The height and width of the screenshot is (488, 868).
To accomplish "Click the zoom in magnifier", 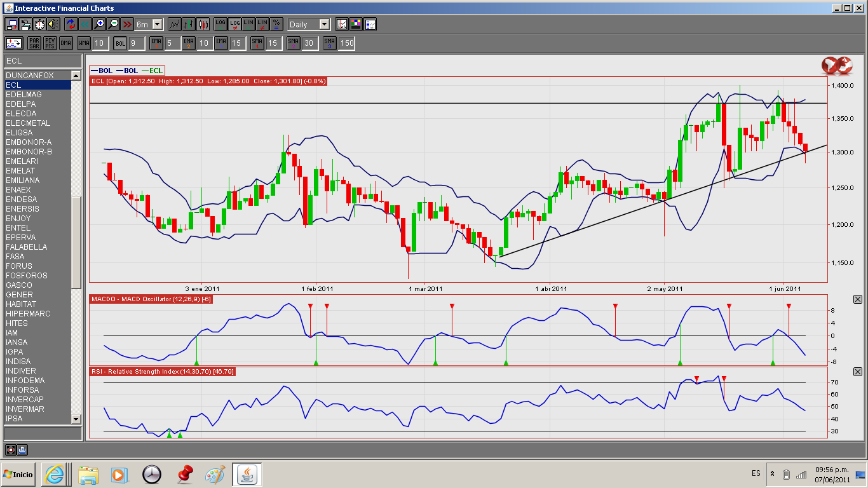I will pos(99,24).
